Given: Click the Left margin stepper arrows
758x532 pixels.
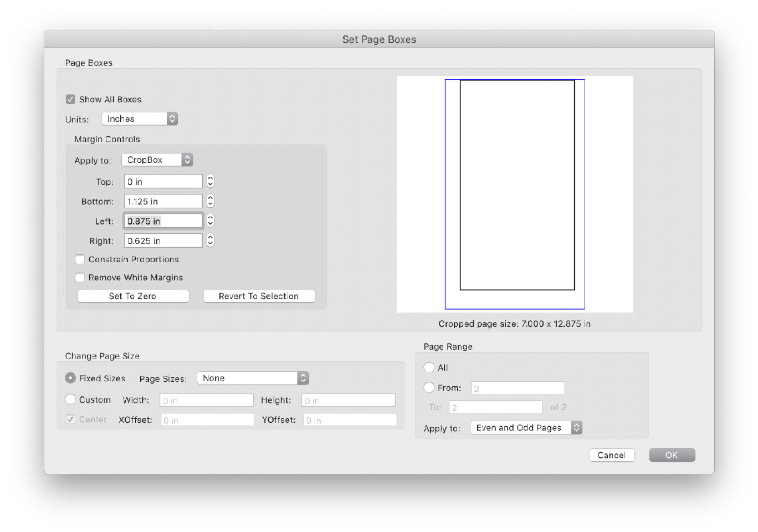Looking at the screenshot, I should 211,221.
